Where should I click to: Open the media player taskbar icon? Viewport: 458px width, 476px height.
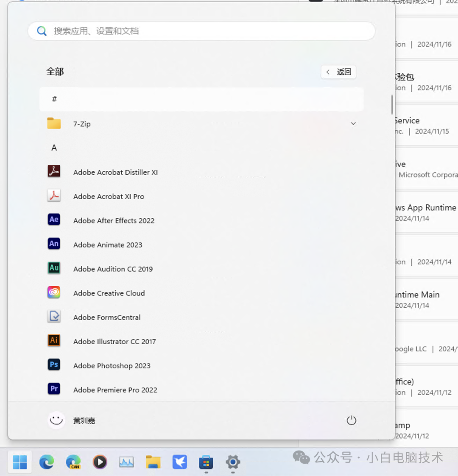pos(100,462)
